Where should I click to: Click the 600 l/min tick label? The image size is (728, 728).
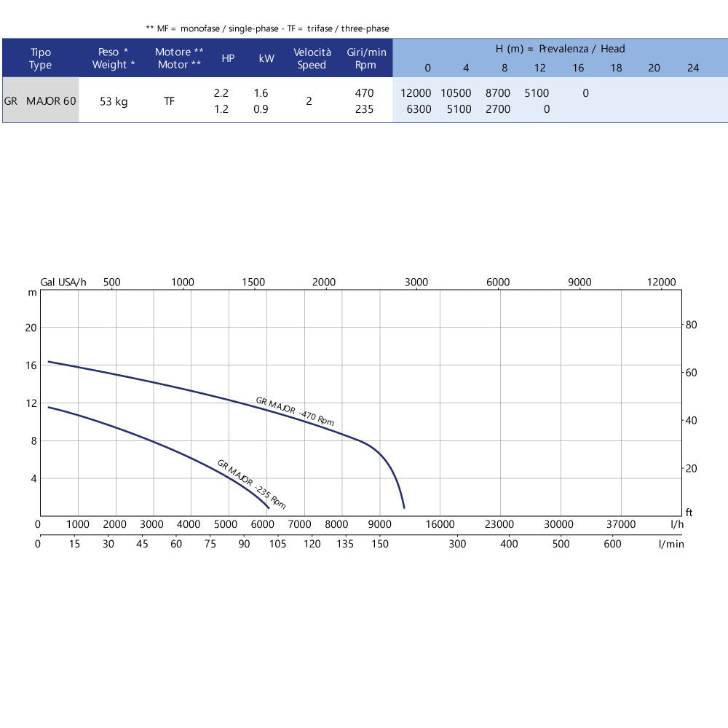(x=612, y=544)
